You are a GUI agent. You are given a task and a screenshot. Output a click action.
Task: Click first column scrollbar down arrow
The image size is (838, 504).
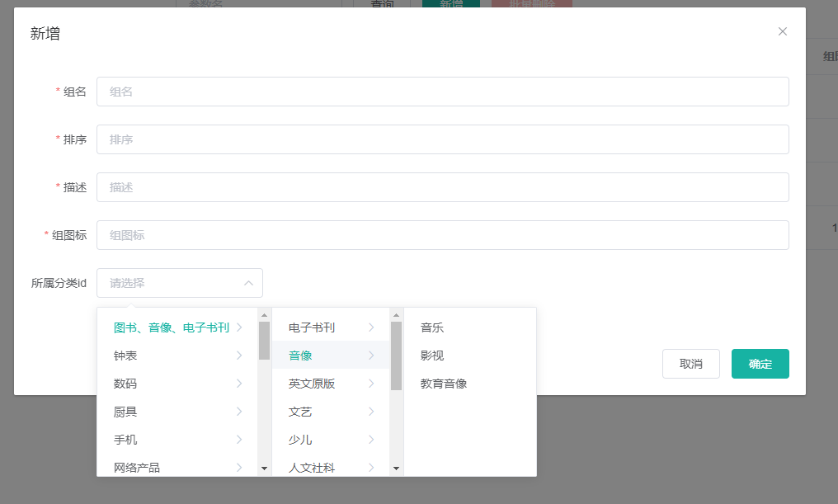click(264, 469)
